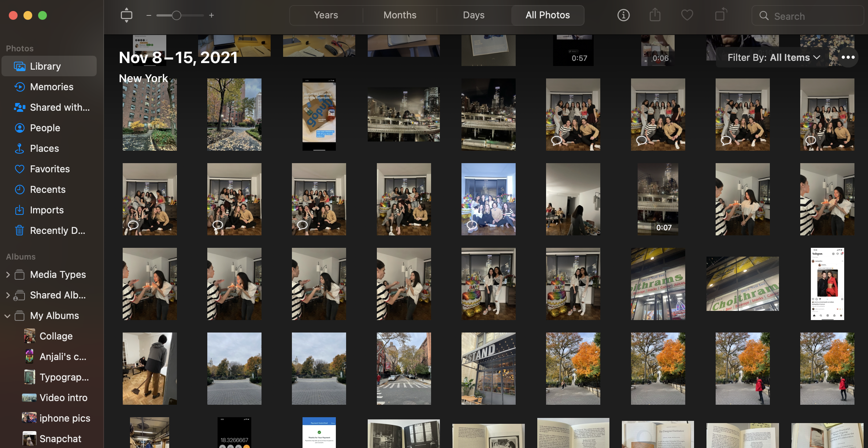The width and height of the screenshot is (868, 448).
Task: Switch to the Months tab
Action: [400, 15]
